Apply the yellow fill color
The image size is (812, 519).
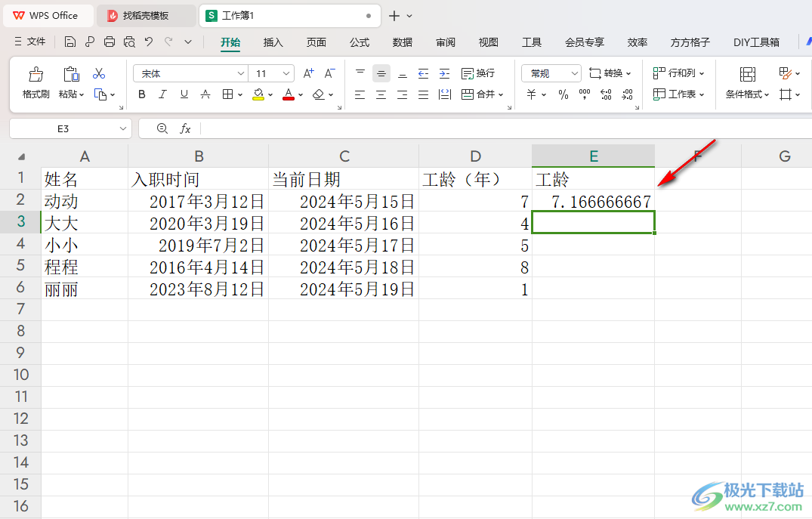click(x=258, y=94)
